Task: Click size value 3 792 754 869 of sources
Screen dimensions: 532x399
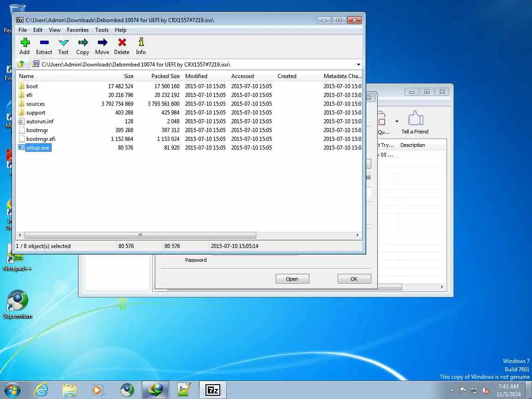Action: coord(117,104)
